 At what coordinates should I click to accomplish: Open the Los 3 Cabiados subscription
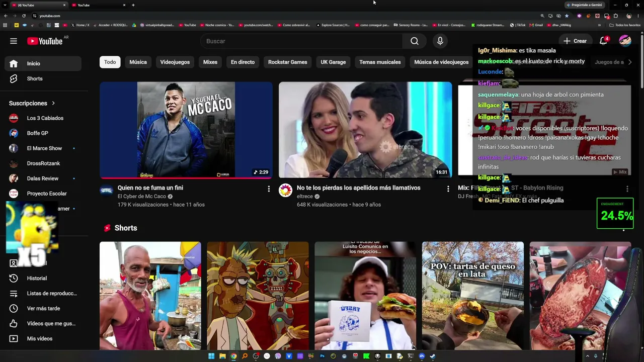tap(43, 119)
